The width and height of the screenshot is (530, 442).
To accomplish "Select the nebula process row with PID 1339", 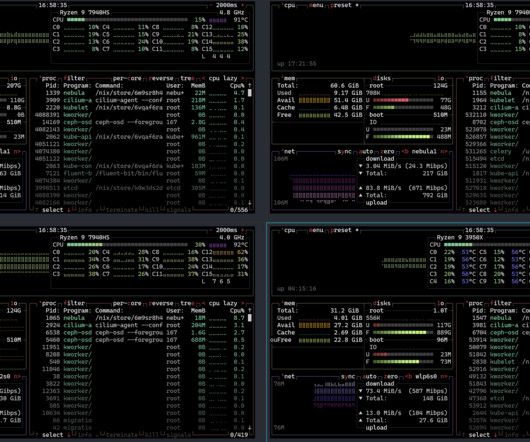I will click(141, 93).
